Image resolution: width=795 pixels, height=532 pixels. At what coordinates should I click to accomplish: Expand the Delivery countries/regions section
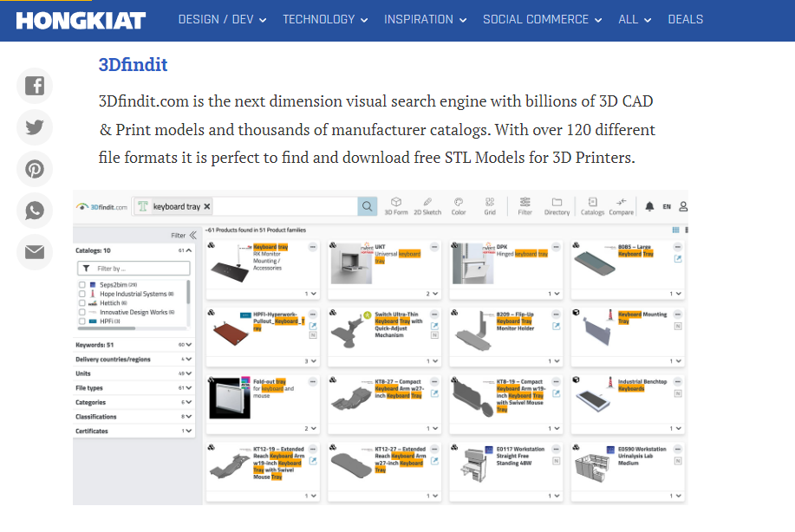pyautogui.click(x=134, y=360)
